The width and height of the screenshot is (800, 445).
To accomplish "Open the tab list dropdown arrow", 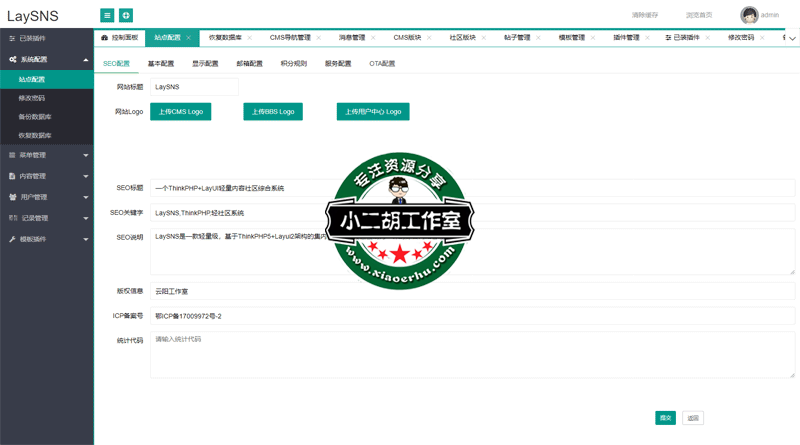I will point(792,38).
